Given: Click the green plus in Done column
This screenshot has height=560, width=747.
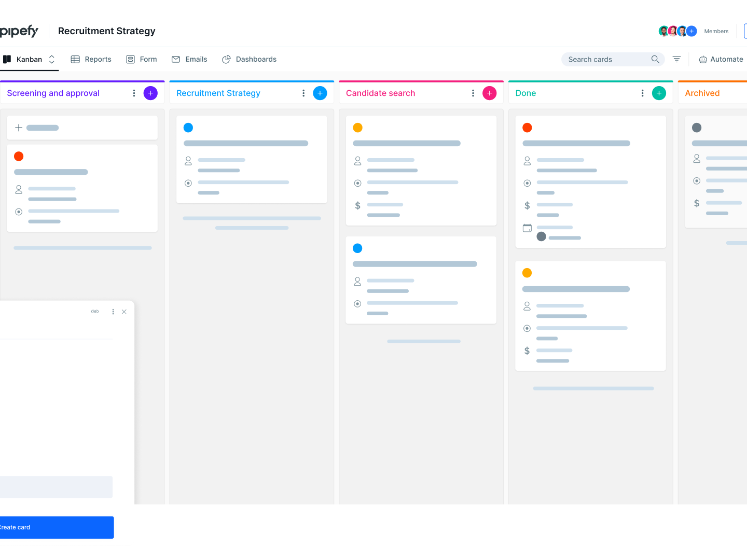Looking at the screenshot, I should coord(659,93).
